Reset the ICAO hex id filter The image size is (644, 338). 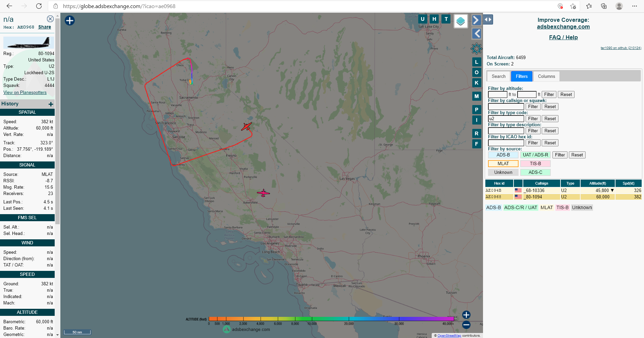tap(550, 143)
